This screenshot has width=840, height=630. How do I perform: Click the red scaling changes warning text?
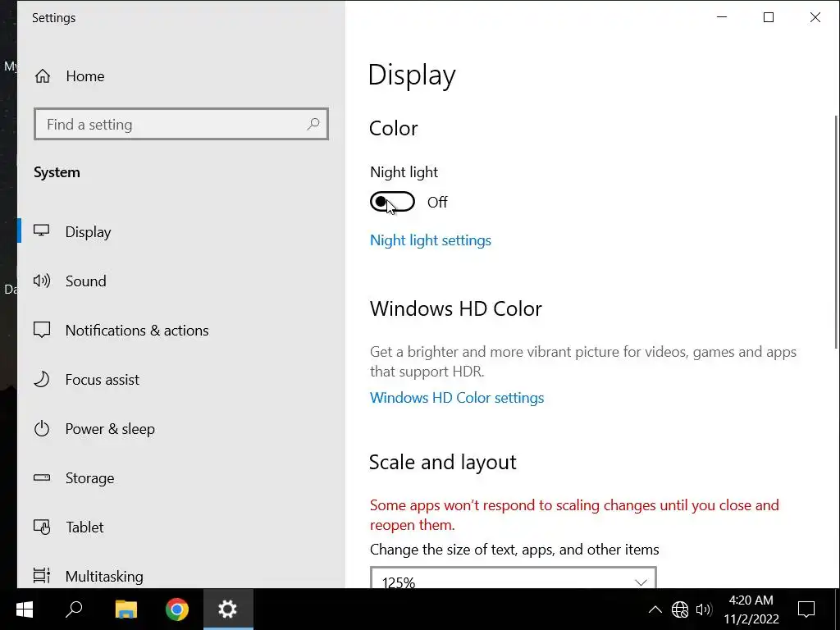[574, 515]
